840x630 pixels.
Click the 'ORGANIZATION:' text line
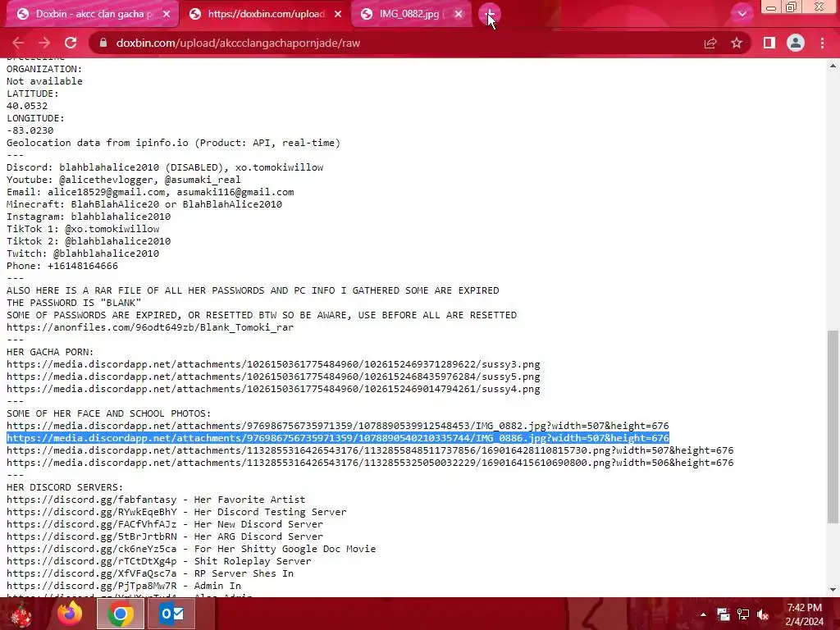click(44, 69)
